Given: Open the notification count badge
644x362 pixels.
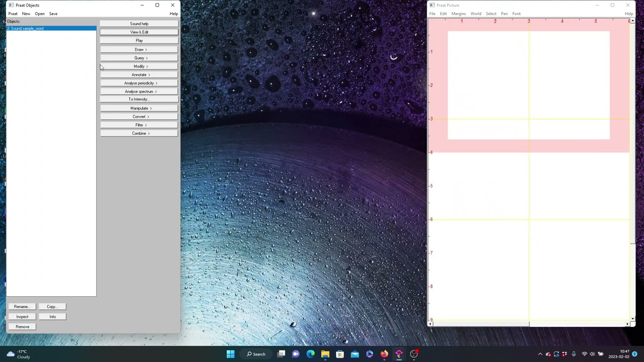Looking at the screenshot, I should 635,354.
